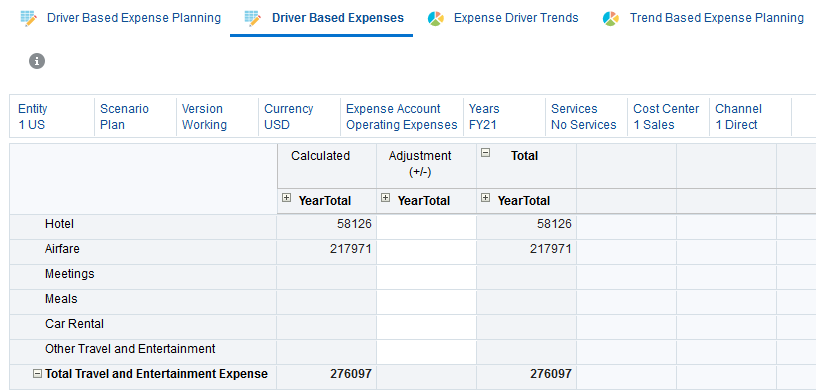Click the Airfare Adjustment input cell
The width and height of the screenshot is (816, 390).
tap(426, 251)
